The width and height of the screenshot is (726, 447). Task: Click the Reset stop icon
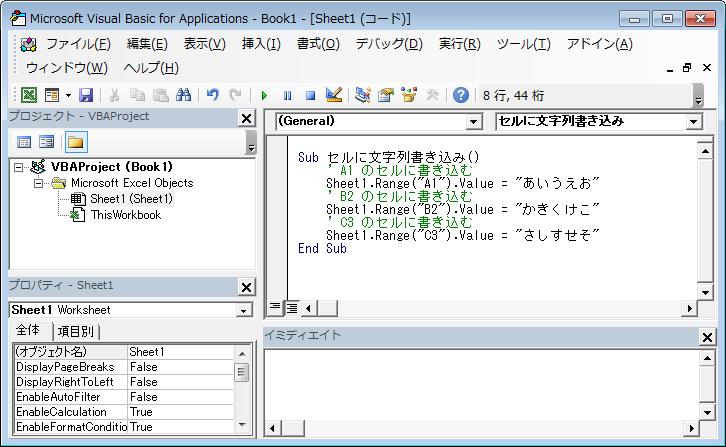[x=310, y=95]
